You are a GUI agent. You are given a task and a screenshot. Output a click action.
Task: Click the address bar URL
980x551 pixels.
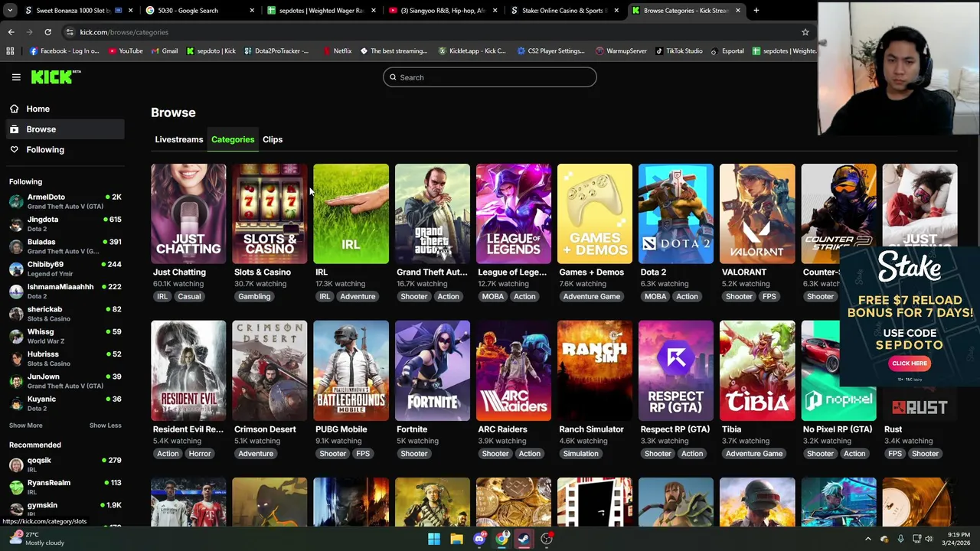point(124,32)
